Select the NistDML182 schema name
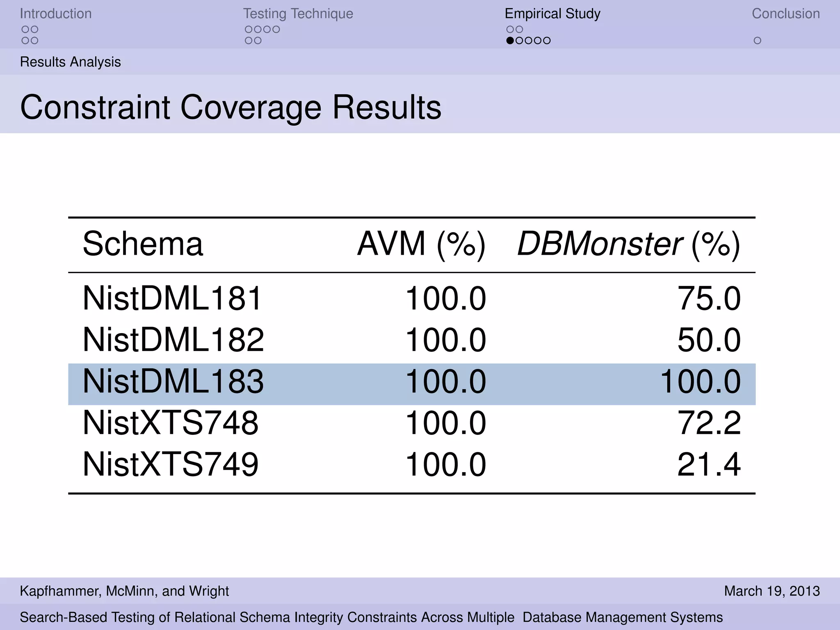The height and width of the screenshot is (630, 840). pos(173,340)
